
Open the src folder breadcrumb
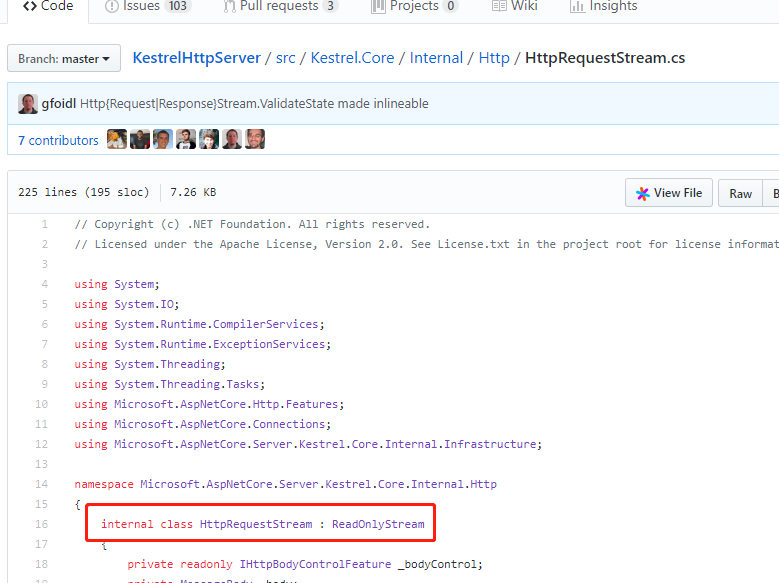(x=286, y=58)
